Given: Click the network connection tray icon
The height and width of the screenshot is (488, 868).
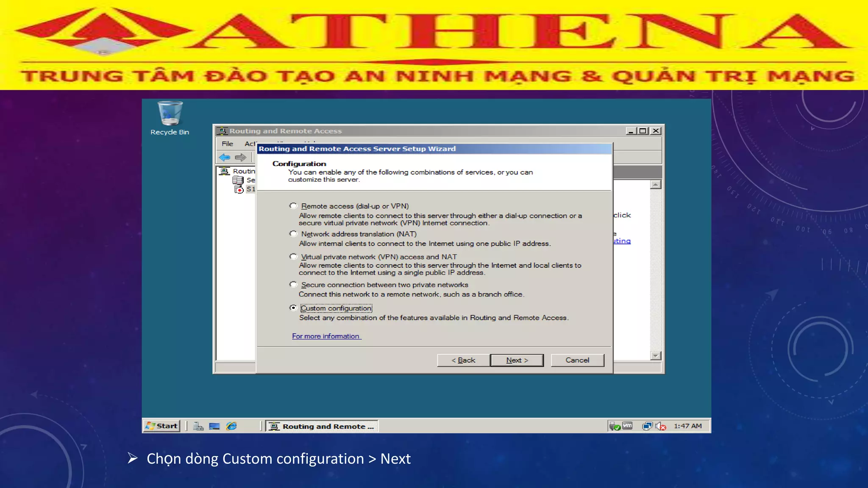Looking at the screenshot, I should [x=647, y=426].
